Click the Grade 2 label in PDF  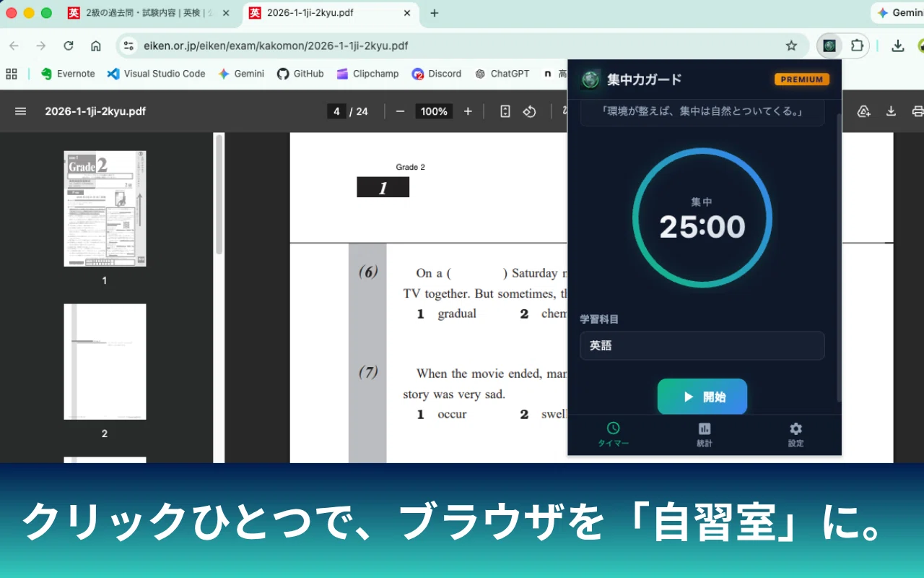pos(410,167)
